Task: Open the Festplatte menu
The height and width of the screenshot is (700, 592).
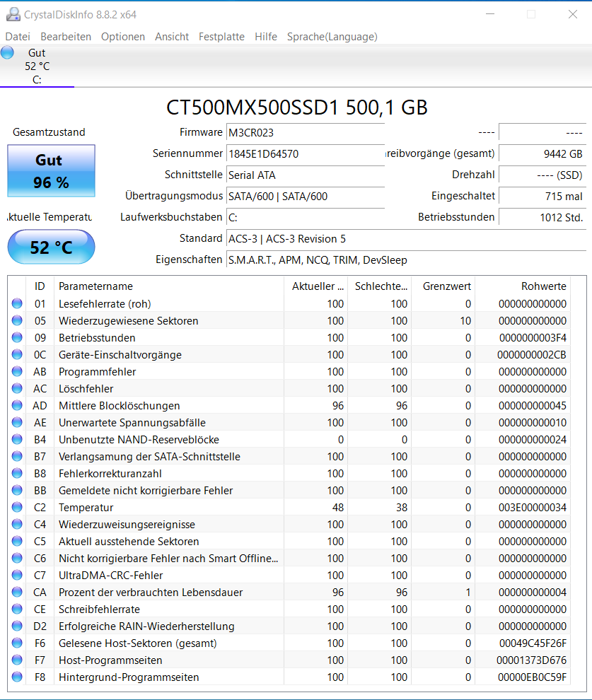Action: [221, 37]
